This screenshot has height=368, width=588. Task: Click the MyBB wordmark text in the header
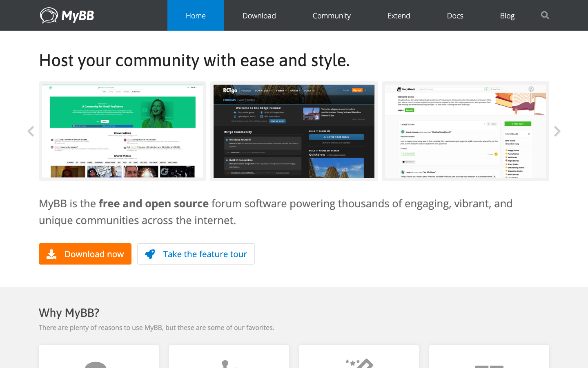pos(78,16)
